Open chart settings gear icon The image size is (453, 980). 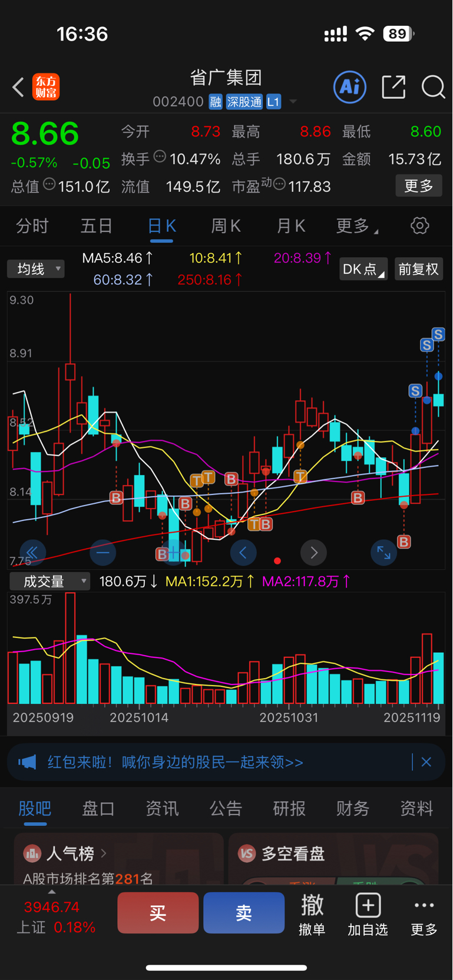pos(419,225)
